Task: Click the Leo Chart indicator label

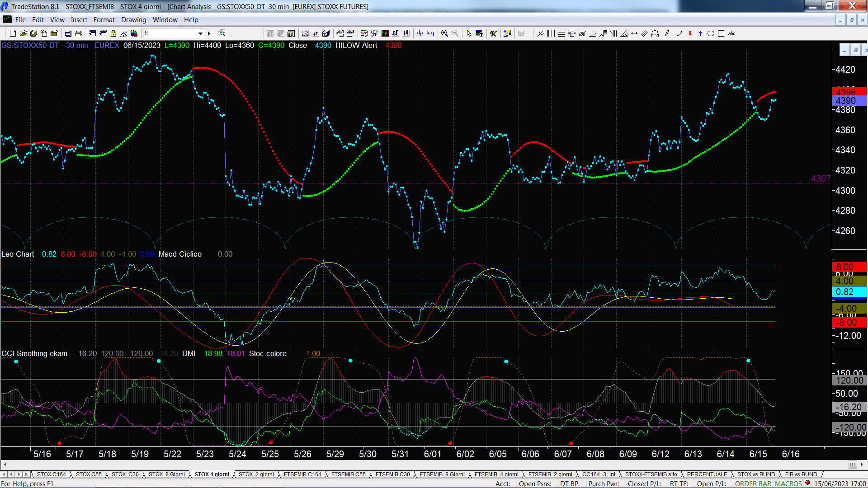Action: pos(18,254)
